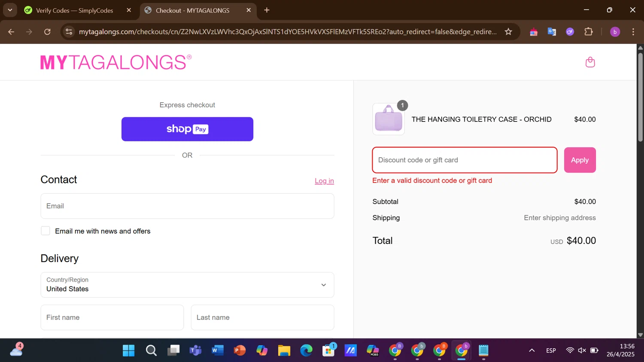This screenshot has width=644, height=362.
Task: Open Microsoft Word from taskbar
Action: tap(218, 351)
